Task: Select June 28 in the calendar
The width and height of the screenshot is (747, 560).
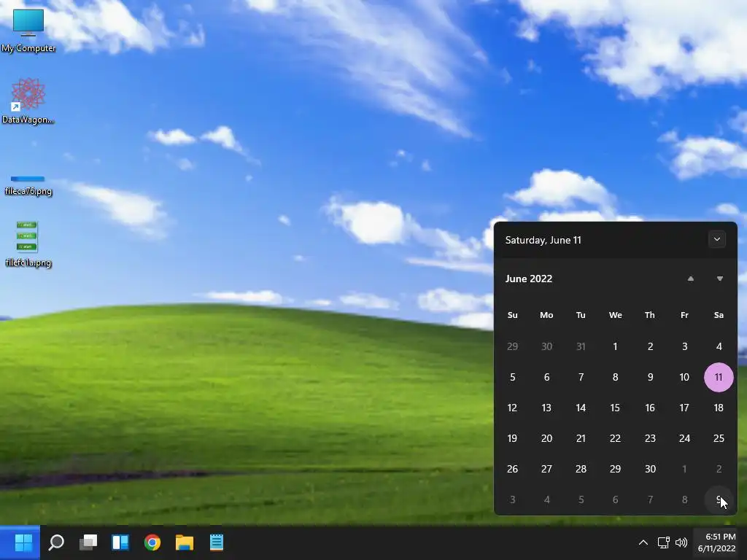Action: coord(581,469)
